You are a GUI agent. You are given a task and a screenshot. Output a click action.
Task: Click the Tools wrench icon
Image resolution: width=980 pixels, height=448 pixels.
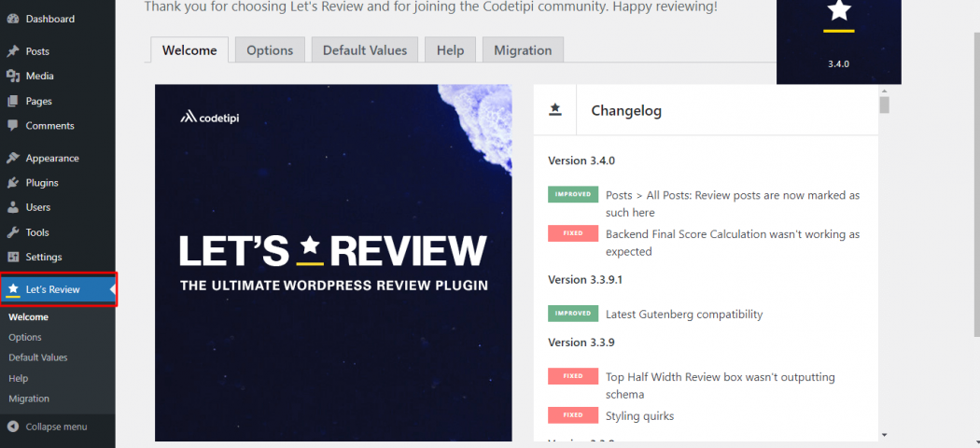pyautogui.click(x=12, y=232)
